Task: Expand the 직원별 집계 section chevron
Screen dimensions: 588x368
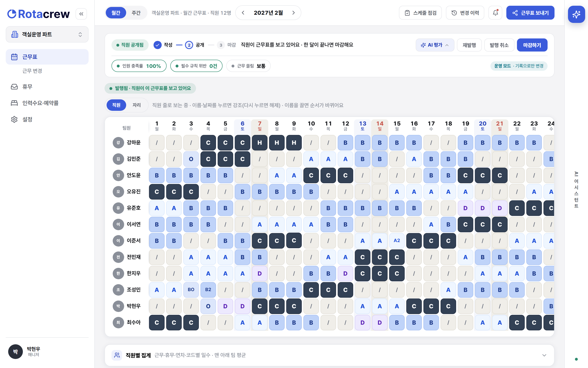Action: tap(544, 355)
